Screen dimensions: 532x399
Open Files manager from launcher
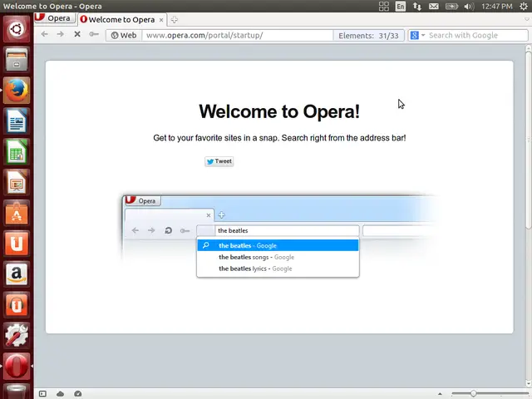coord(17,60)
